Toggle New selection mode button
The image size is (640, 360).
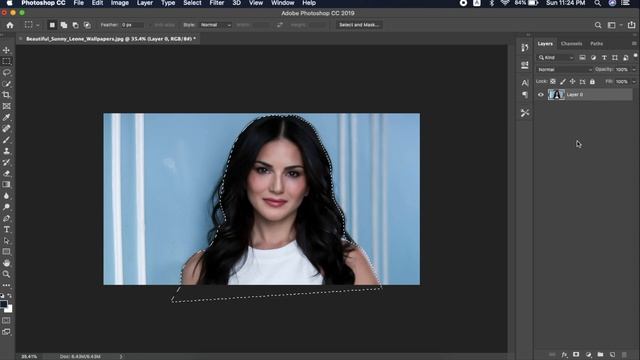pos(52,25)
